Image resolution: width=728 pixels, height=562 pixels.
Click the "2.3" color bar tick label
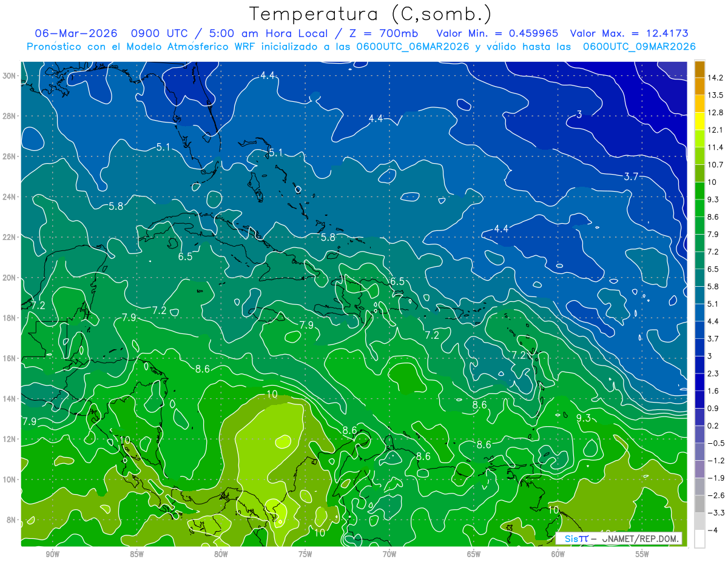click(x=713, y=373)
